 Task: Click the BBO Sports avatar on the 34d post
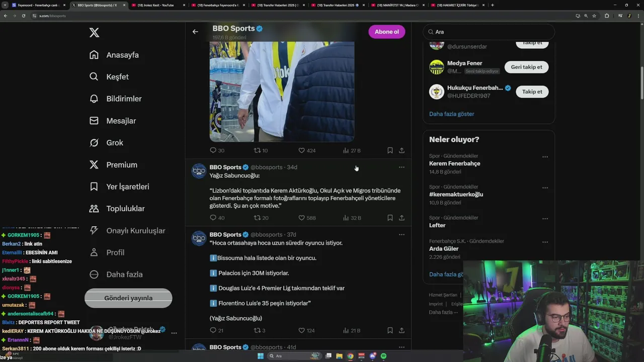pos(199,171)
